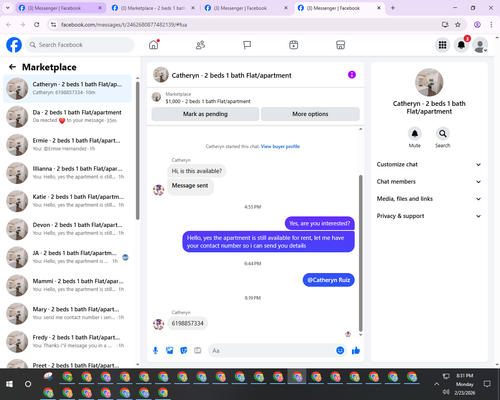Open conversation information purple icon
The height and width of the screenshot is (400, 500).
(x=352, y=75)
